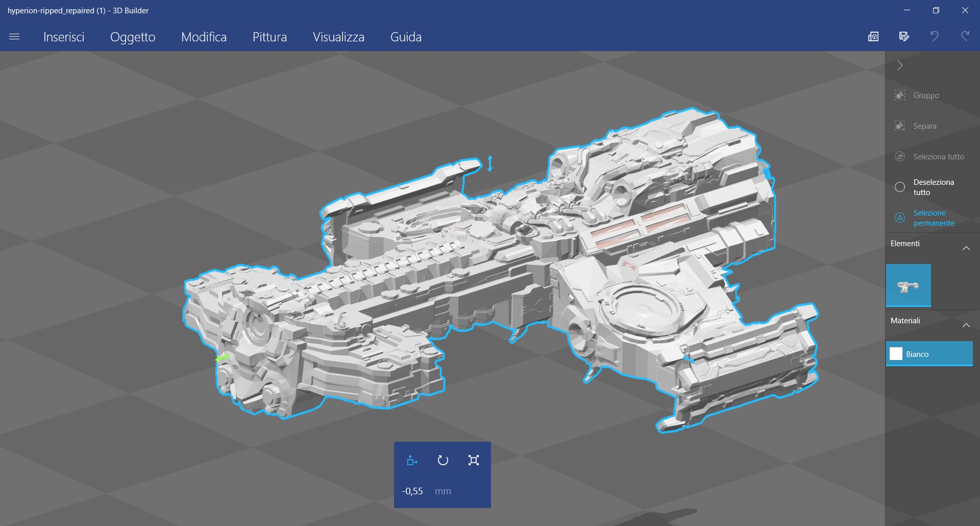Open the Modifica menu

click(204, 37)
